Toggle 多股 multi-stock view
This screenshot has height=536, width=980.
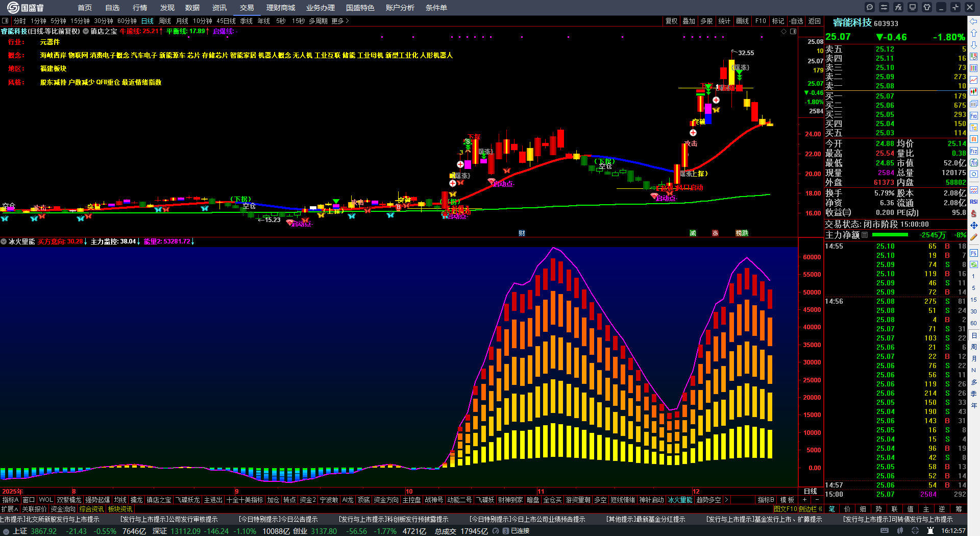[706, 21]
